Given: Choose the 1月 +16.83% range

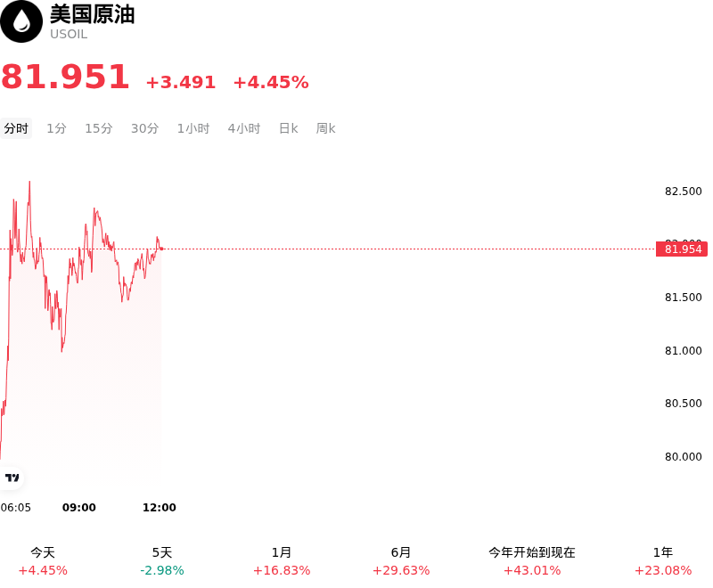Looking at the screenshot, I should click(x=282, y=561).
